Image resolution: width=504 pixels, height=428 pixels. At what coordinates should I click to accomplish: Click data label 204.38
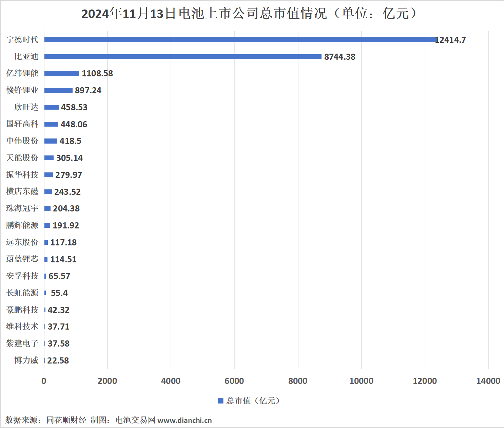point(66,208)
